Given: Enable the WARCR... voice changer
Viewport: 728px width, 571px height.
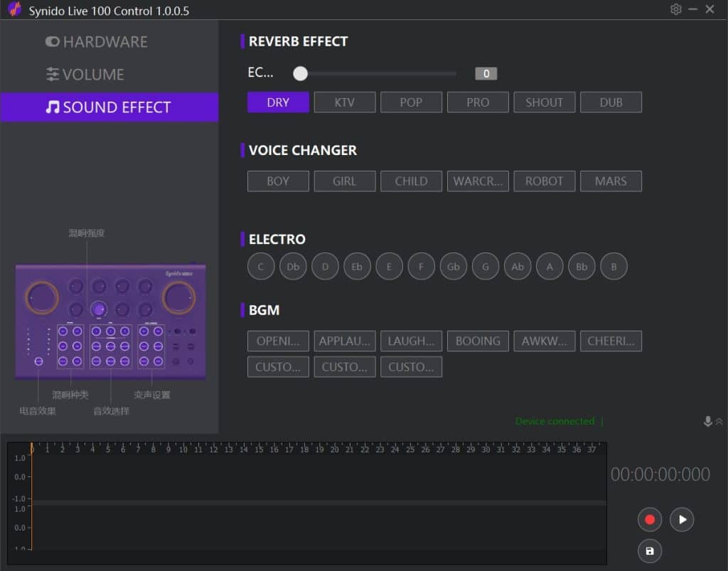Looking at the screenshot, I should click(478, 181).
